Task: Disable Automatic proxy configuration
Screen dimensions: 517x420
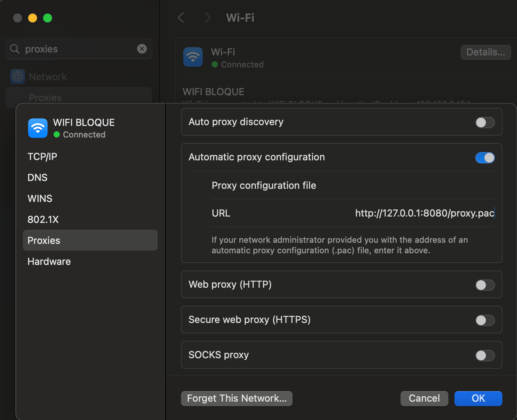Action: pyautogui.click(x=485, y=158)
